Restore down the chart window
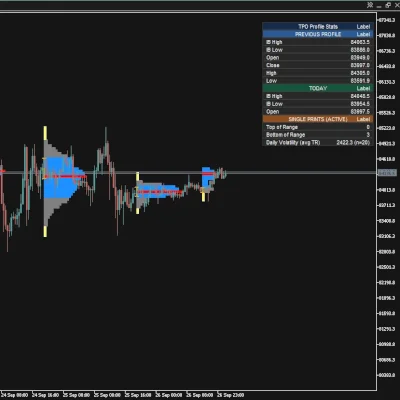400x400 pixels. click(388, 5)
